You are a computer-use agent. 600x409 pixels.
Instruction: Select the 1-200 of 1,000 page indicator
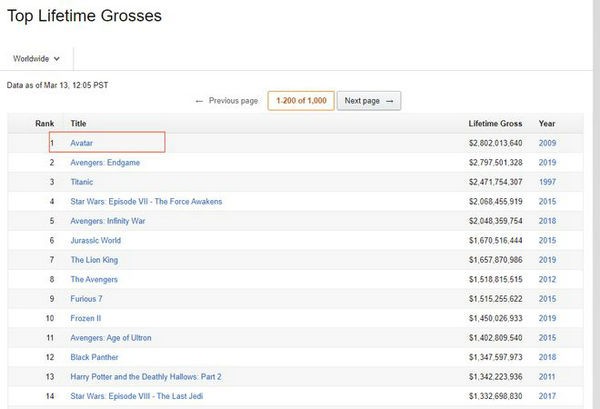point(300,101)
